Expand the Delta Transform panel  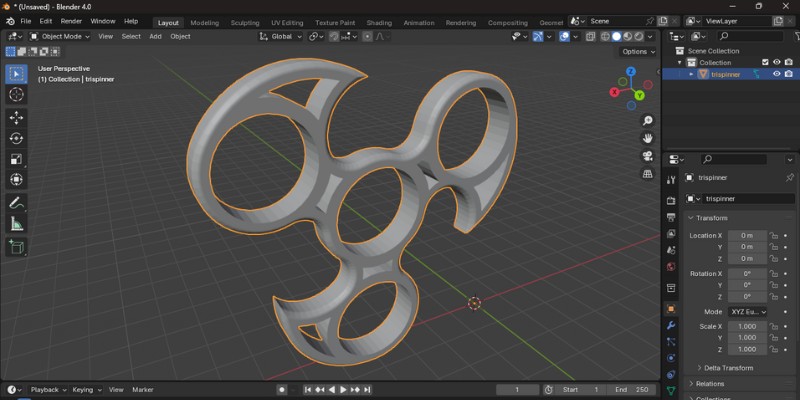pos(728,368)
